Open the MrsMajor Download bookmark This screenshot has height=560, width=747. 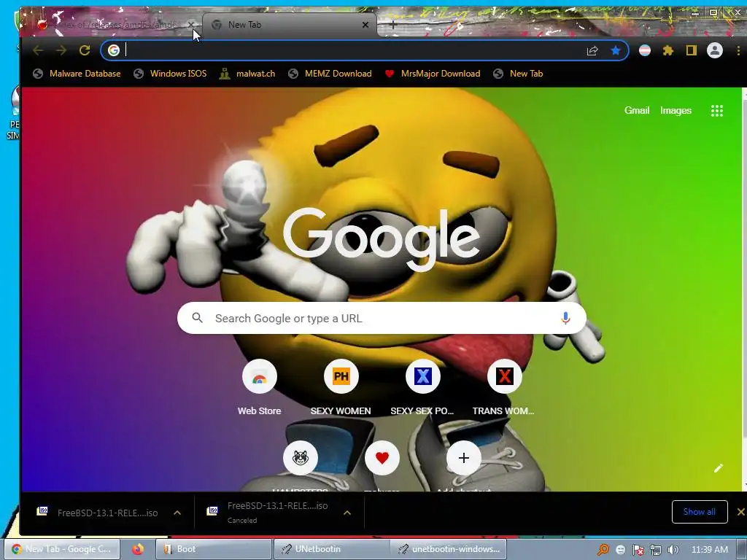433,74
